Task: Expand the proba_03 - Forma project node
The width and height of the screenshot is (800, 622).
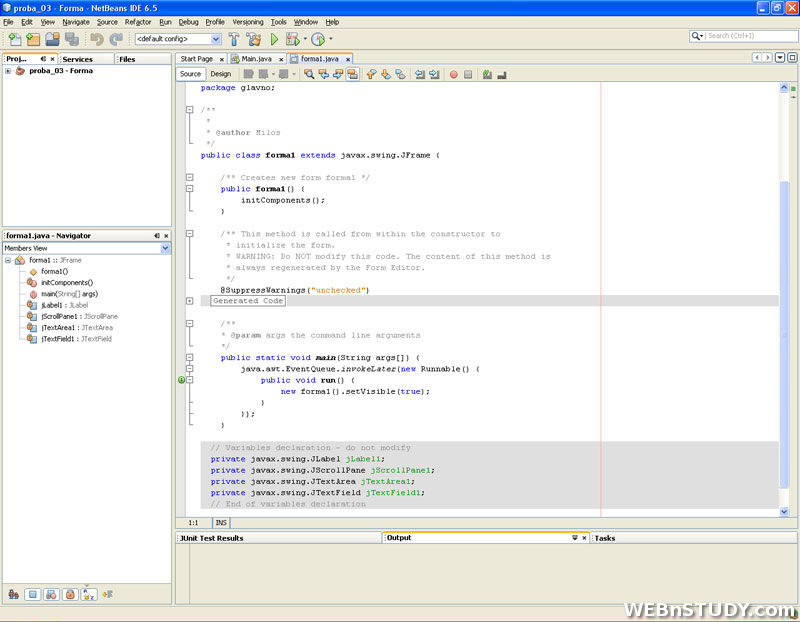Action: [8, 71]
